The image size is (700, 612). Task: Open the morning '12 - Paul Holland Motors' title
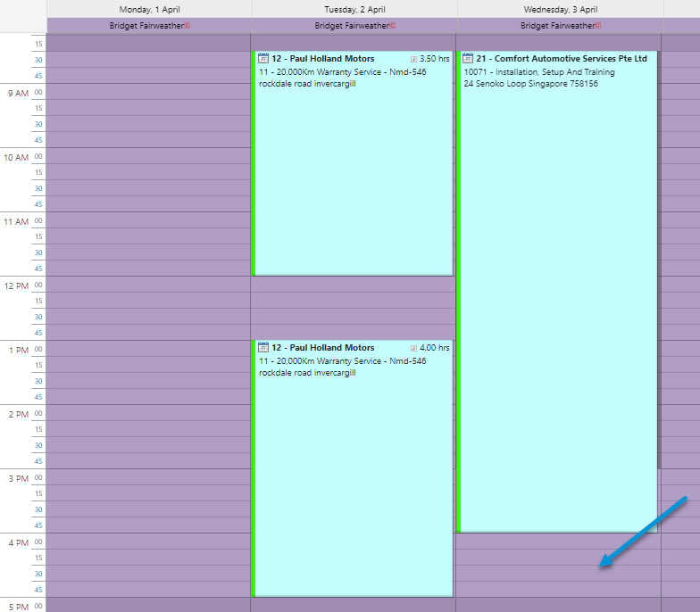point(323,59)
